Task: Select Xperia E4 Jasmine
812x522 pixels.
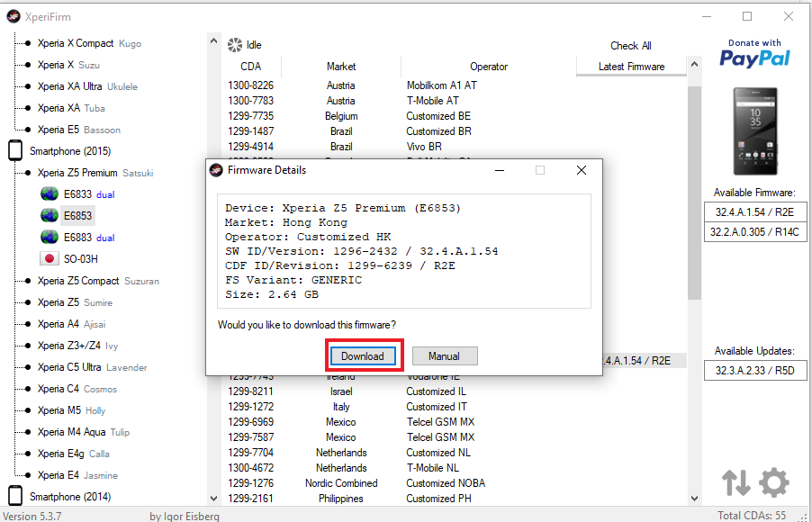Action: (x=77, y=475)
